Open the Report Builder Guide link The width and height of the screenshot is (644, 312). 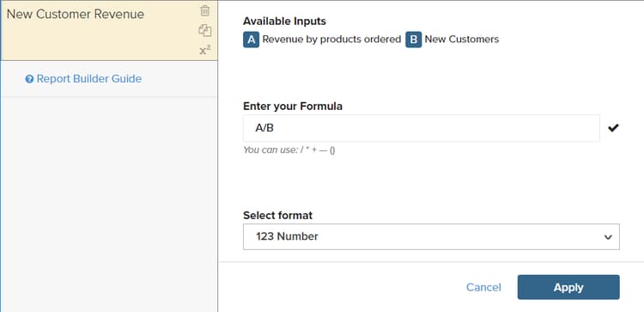click(89, 79)
